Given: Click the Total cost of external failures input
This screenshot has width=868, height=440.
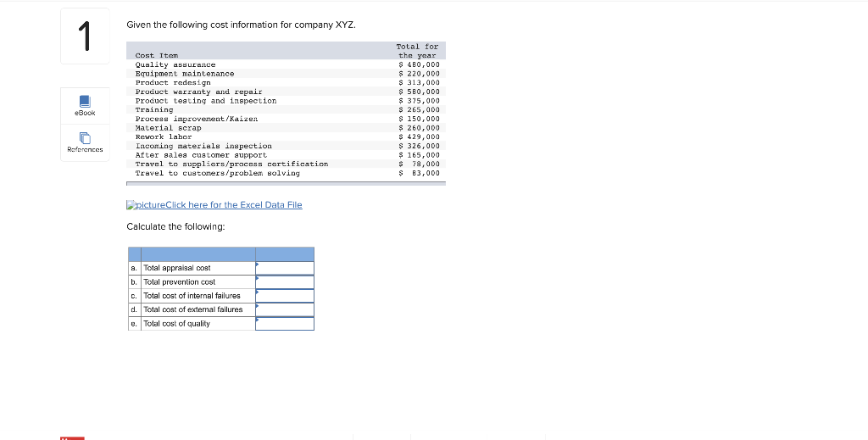Looking at the screenshot, I should [x=285, y=309].
